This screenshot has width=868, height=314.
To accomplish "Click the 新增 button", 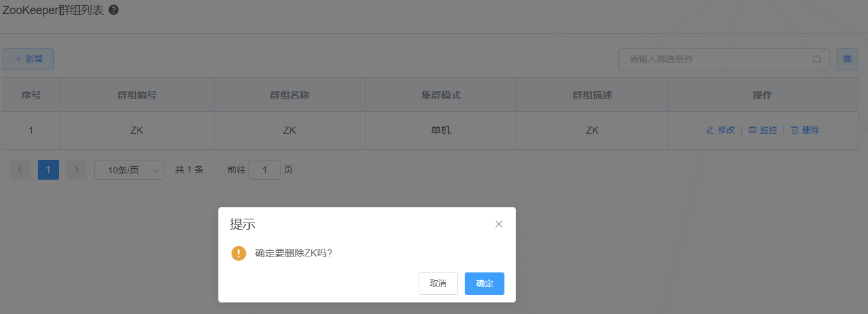I will pos(28,59).
